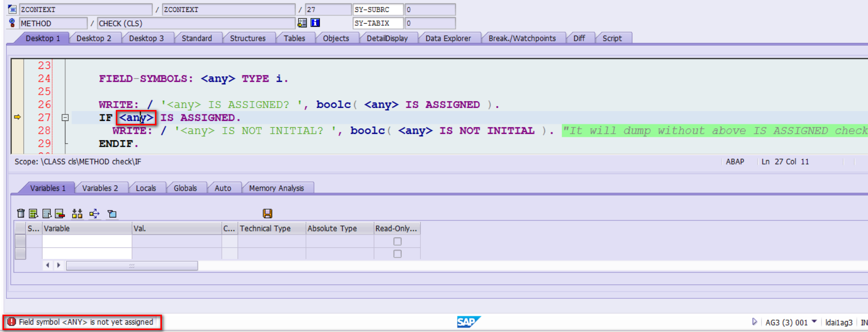Image resolution: width=868 pixels, height=332 pixels.
Task: Click the yellow boxes with down arrows icon
Action: tap(77, 214)
